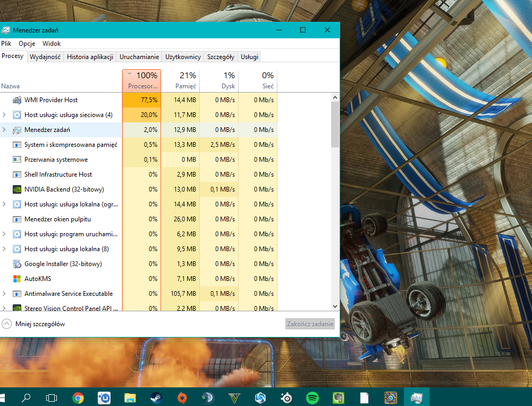Open Windows search from the taskbar
This screenshot has width=532, height=406.
click(26, 397)
